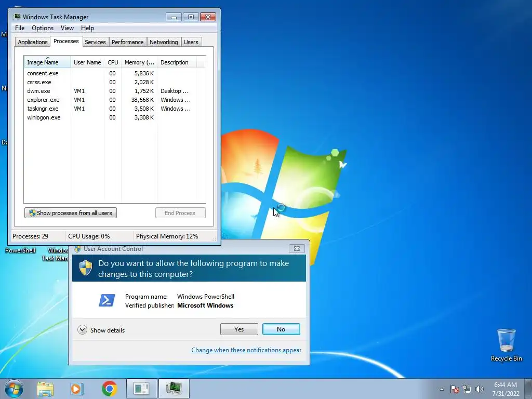
Task: Click the taskbar app left of Task Manager
Action: pos(141,389)
